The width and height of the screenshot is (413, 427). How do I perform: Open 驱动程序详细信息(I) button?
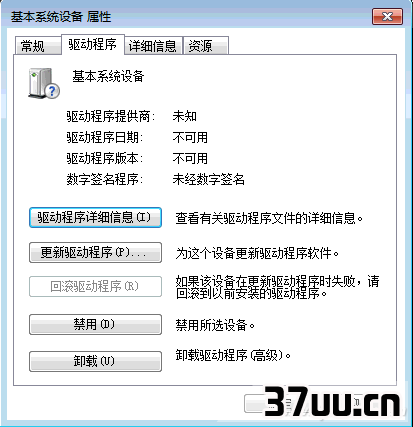pyautogui.click(x=95, y=218)
